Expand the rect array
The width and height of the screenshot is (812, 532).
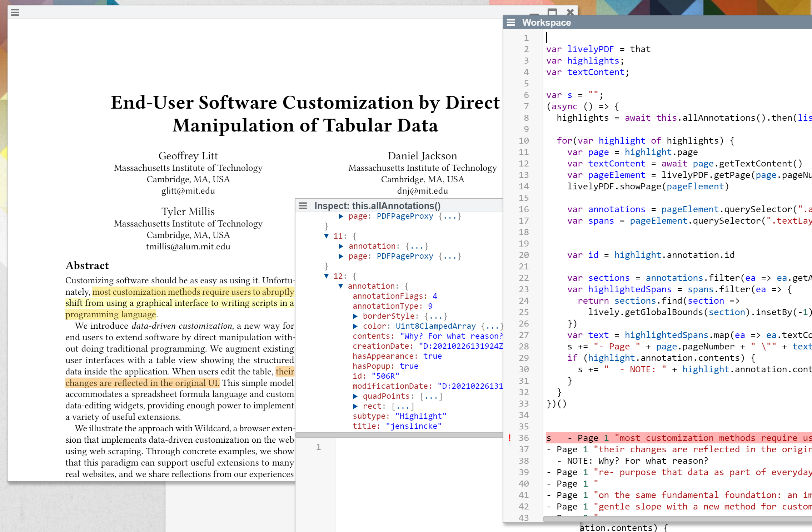pyautogui.click(x=355, y=406)
